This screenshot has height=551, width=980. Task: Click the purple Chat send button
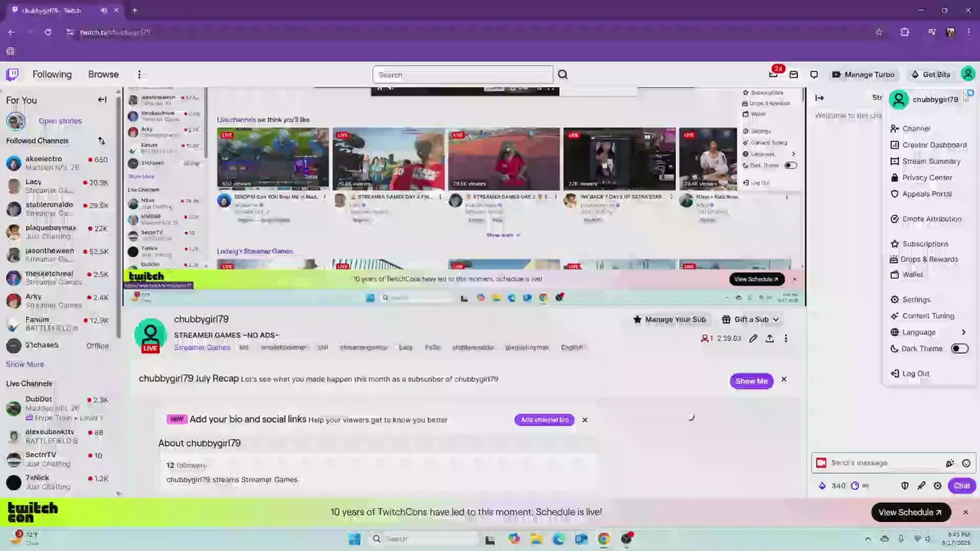click(x=961, y=485)
